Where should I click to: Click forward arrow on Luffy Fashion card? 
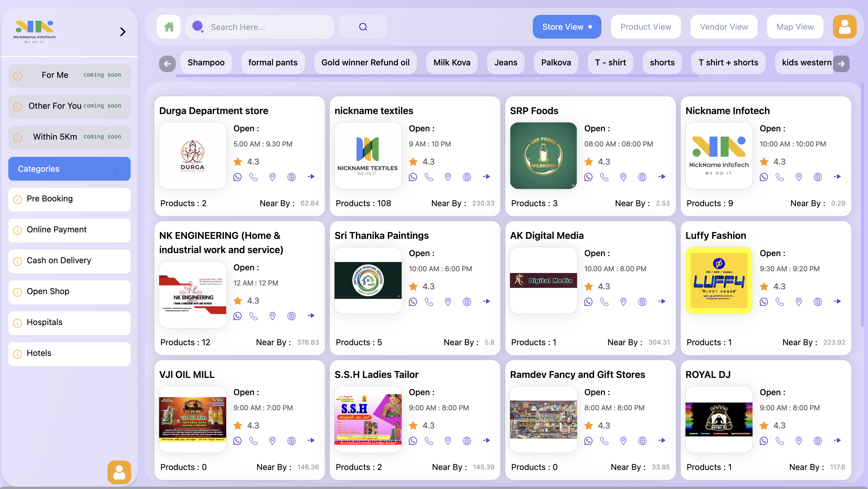(837, 301)
